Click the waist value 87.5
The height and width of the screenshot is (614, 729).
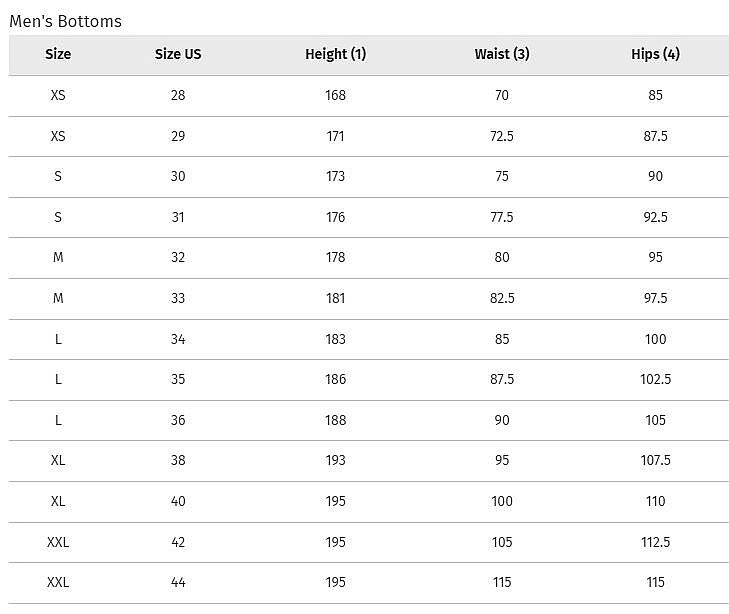click(x=502, y=379)
